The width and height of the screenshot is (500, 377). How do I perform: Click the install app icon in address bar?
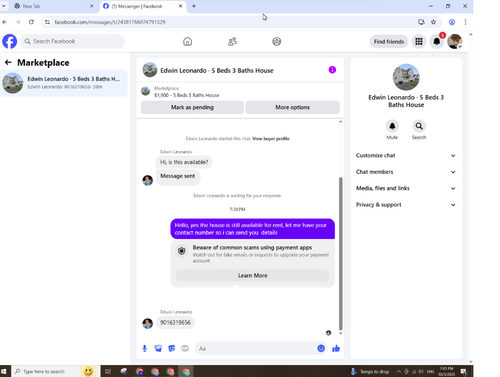click(x=421, y=22)
